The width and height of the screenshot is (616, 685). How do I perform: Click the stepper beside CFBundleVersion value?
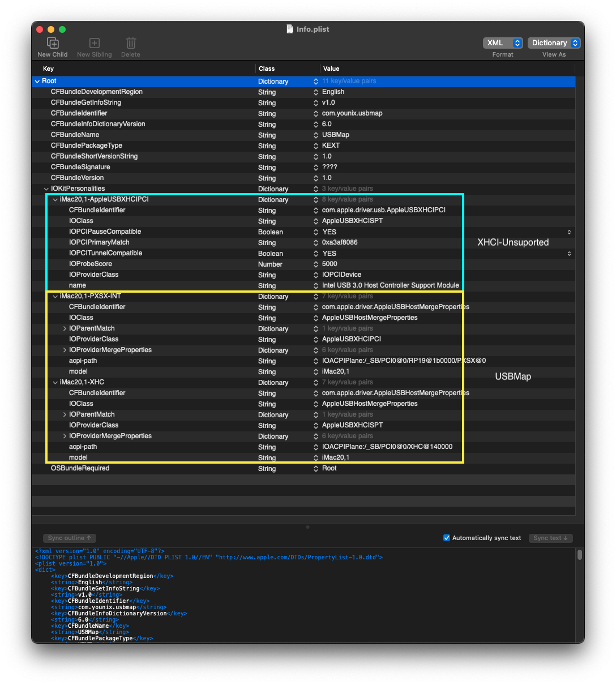pyautogui.click(x=315, y=178)
